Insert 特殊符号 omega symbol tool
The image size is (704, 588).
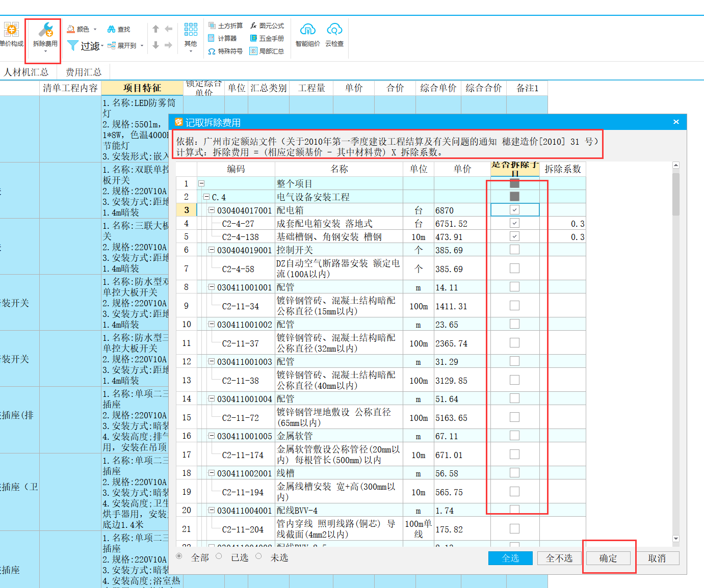[225, 51]
